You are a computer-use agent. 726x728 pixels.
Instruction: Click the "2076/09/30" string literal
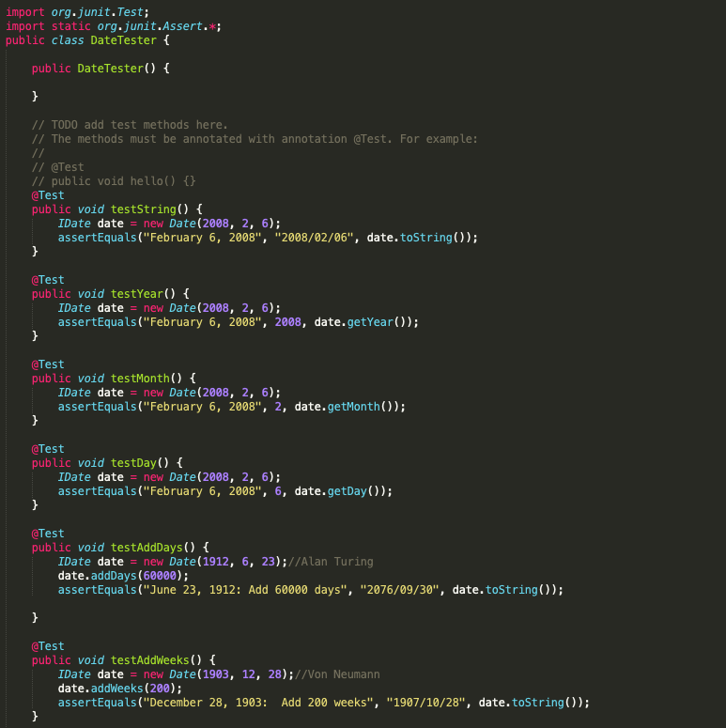tap(399, 590)
